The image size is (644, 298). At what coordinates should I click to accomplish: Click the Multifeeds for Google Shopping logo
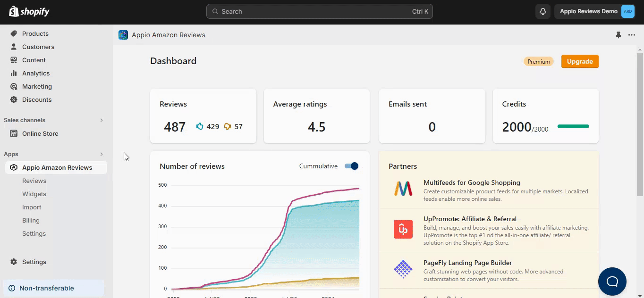(403, 189)
